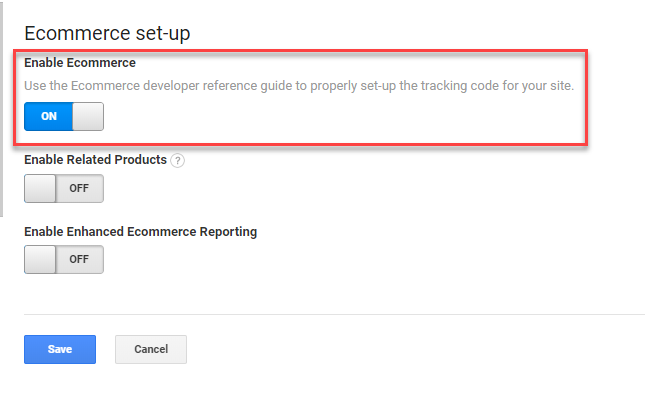Screen dimensions: 645x393
Task: Click the grey vertical bar at left edge
Action: (1, 108)
